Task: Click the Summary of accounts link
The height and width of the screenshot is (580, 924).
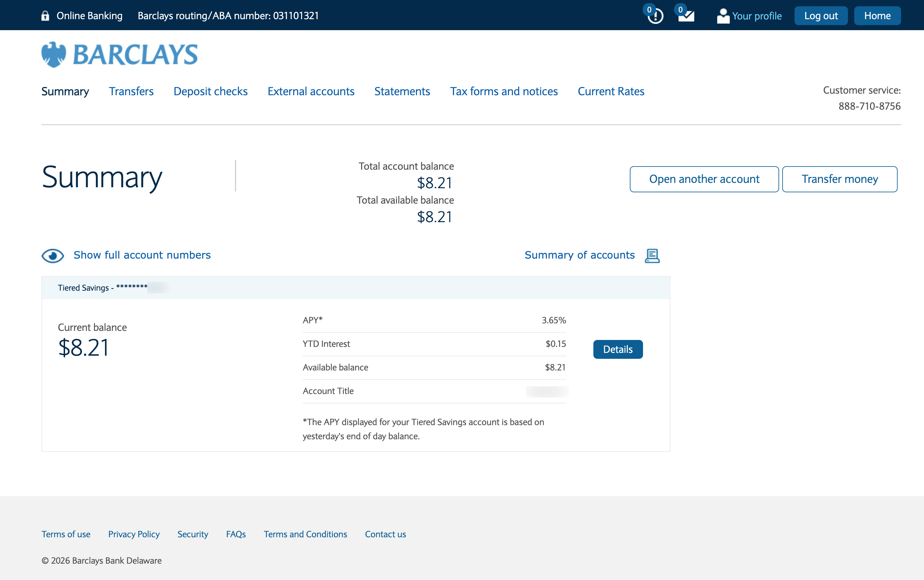Action: 580,255
